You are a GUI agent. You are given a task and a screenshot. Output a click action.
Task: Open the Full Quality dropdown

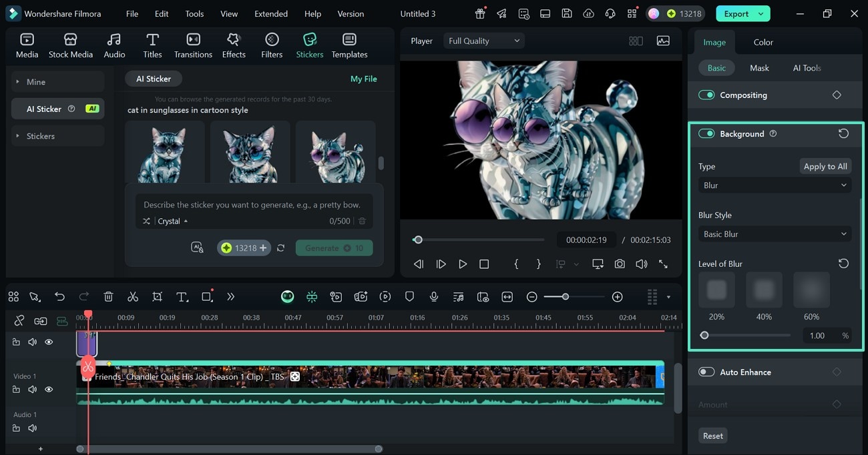point(484,41)
